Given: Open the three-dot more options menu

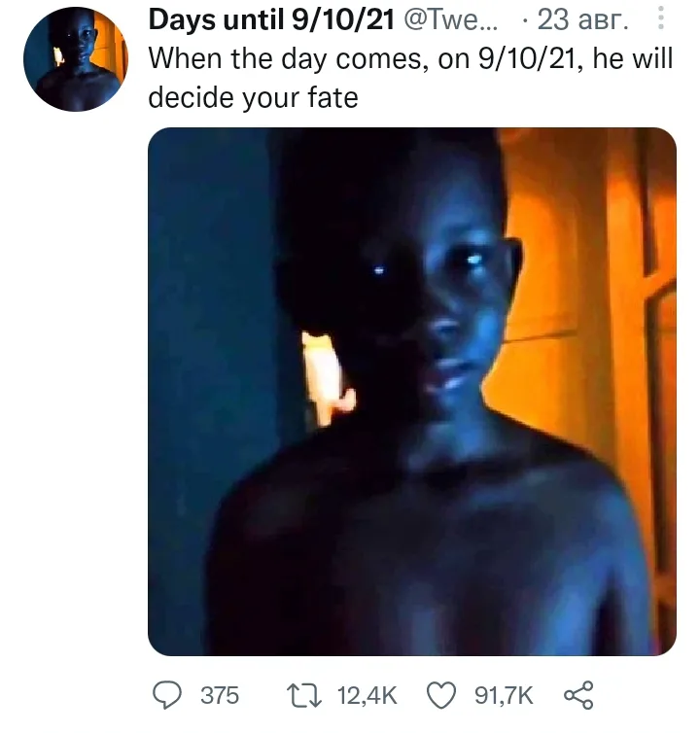Looking at the screenshot, I should pos(661,18).
